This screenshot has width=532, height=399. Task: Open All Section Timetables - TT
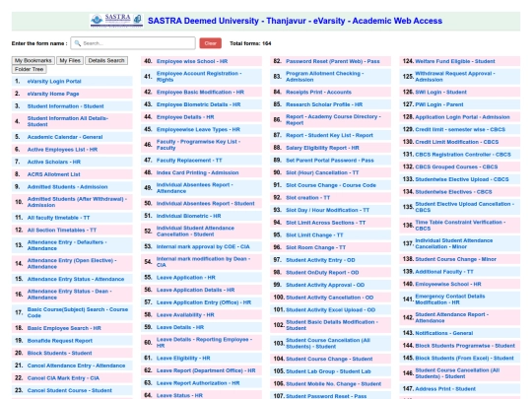[62, 230]
